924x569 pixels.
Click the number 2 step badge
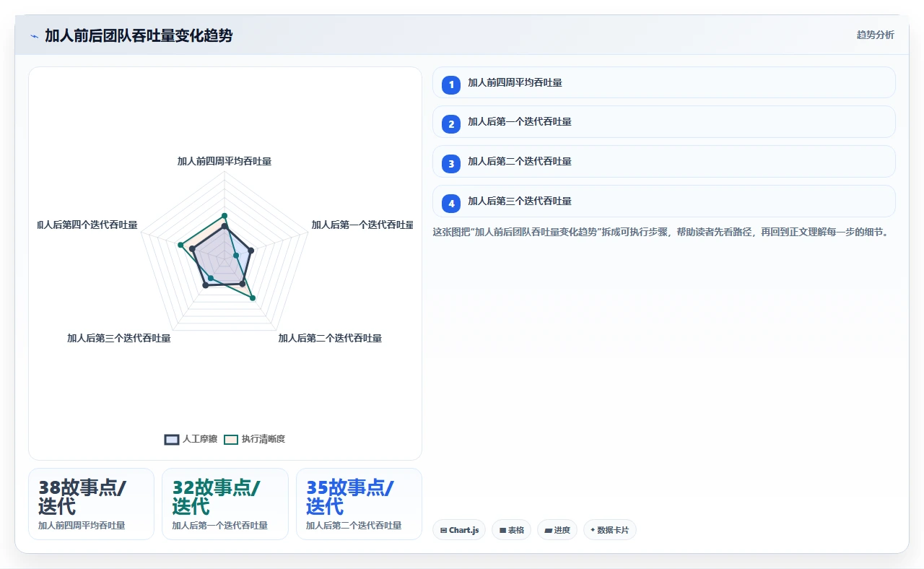(451, 124)
